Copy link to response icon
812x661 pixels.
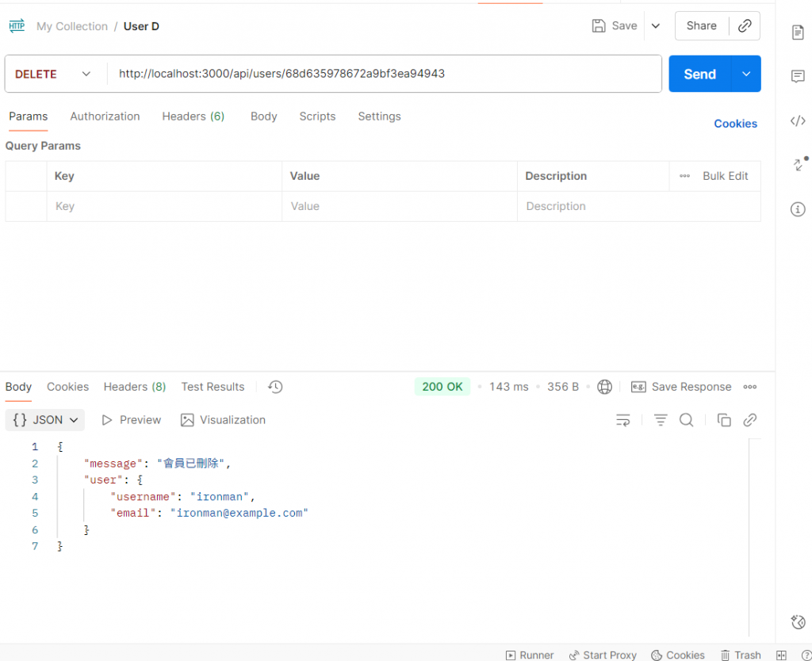click(750, 420)
